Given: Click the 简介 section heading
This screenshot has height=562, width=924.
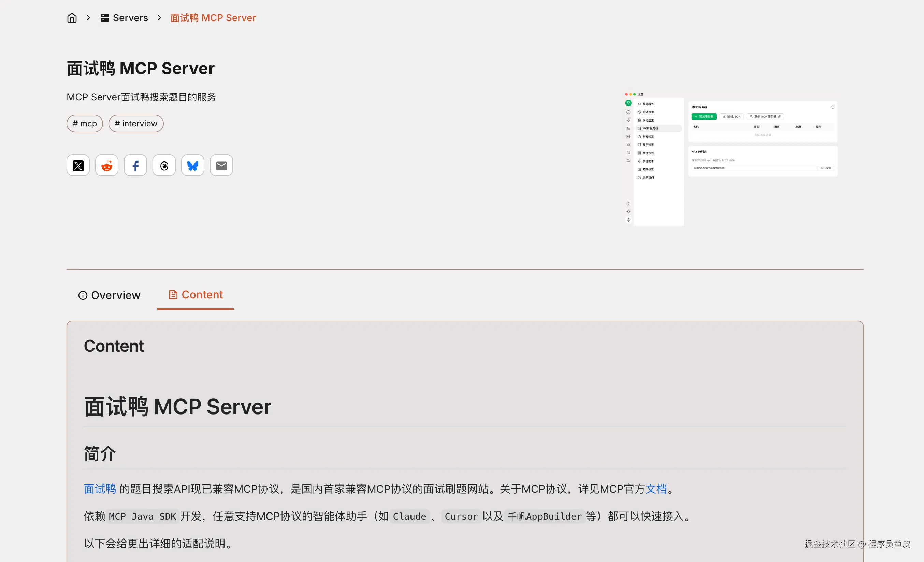Looking at the screenshot, I should (100, 453).
